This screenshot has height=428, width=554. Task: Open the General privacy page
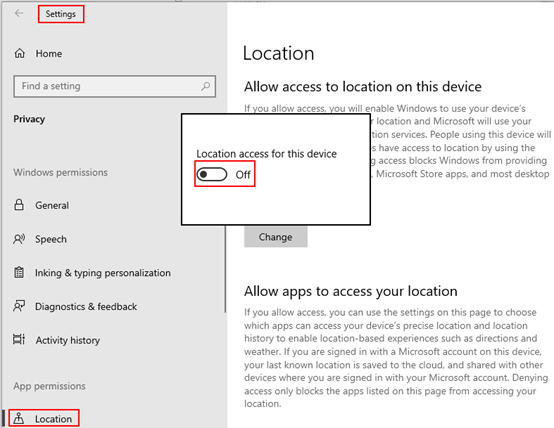click(x=52, y=205)
